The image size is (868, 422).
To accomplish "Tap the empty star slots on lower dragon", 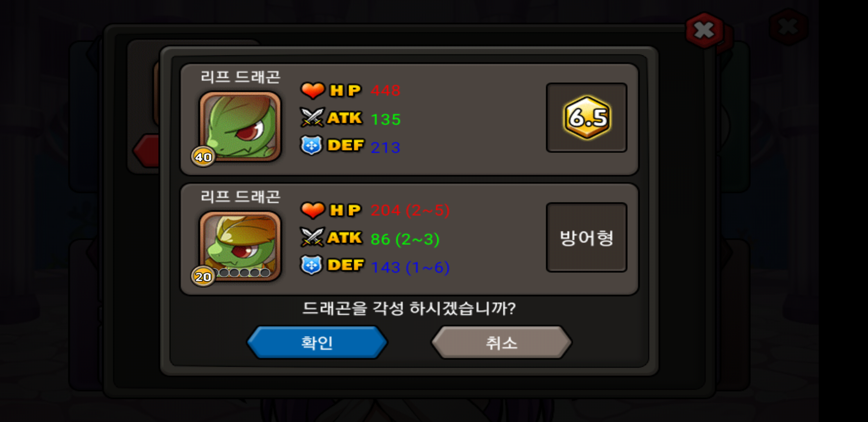I will (243, 272).
